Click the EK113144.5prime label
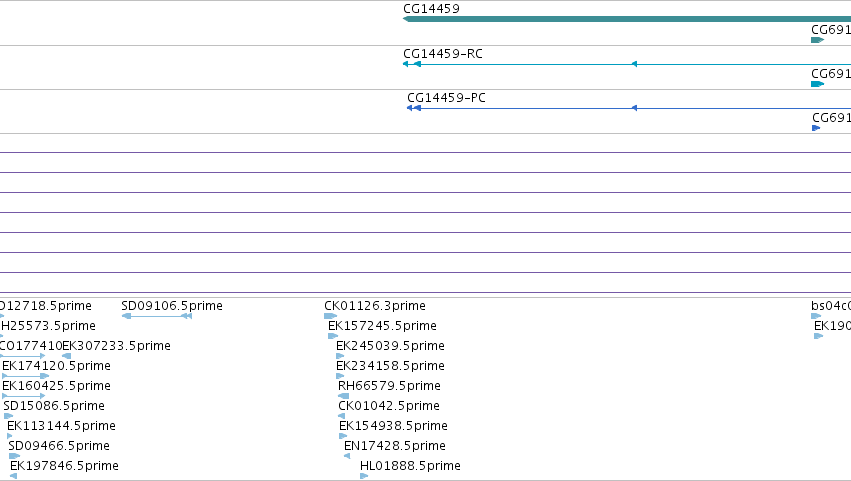This screenshot has height=481, width=851. (x=61, y=426)
